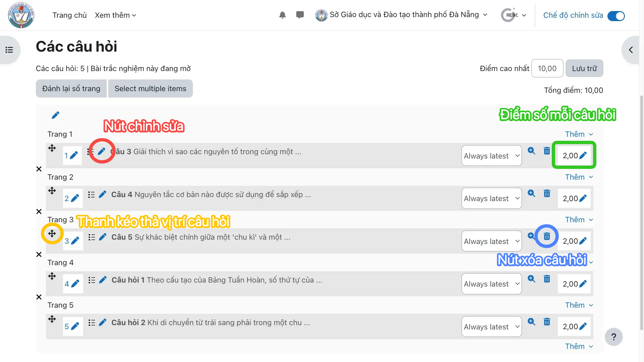Open question text Câu 5 Sự khác biệt
This screenshot has width=644, height=362.
coord(201,237)
